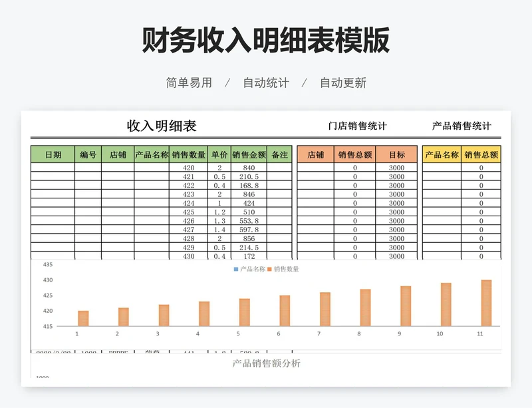532x408 pixels.
Task: Select the sales amount cell 846
Action: [x=249, y=194]
